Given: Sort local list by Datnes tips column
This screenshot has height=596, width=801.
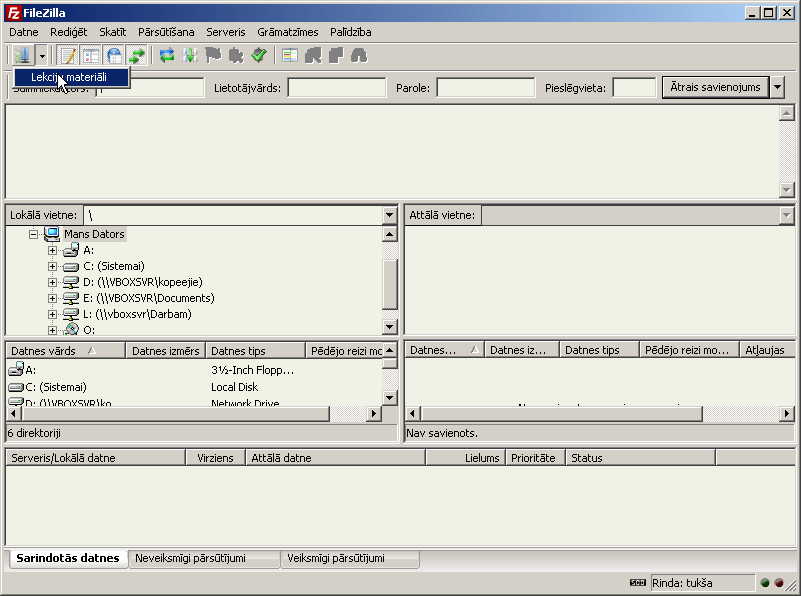Looking at the screenshot, I should [255, 351].
